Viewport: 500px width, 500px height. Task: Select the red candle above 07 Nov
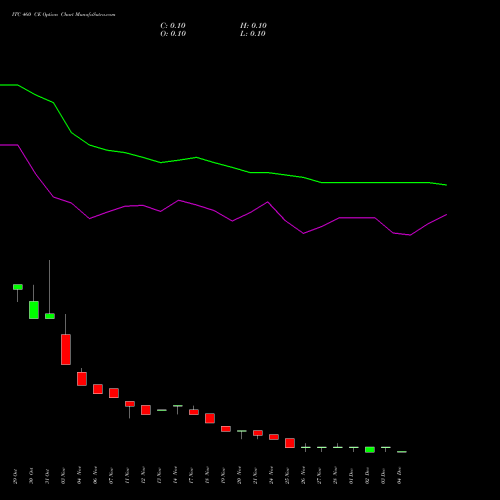114,393
